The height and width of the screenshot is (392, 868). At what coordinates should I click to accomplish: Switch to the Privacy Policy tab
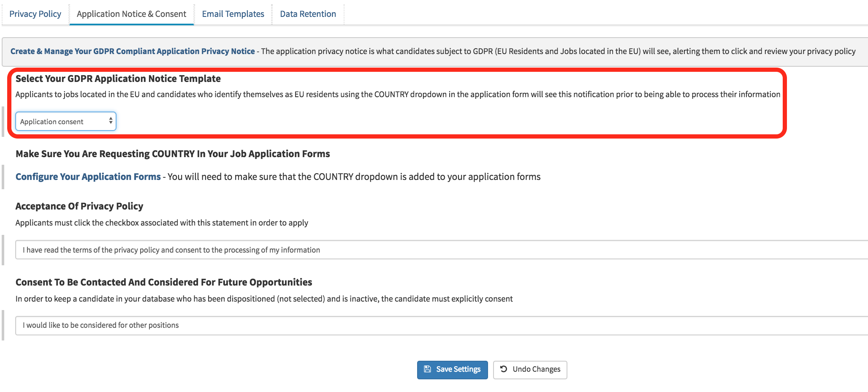[x=35, y=14]
